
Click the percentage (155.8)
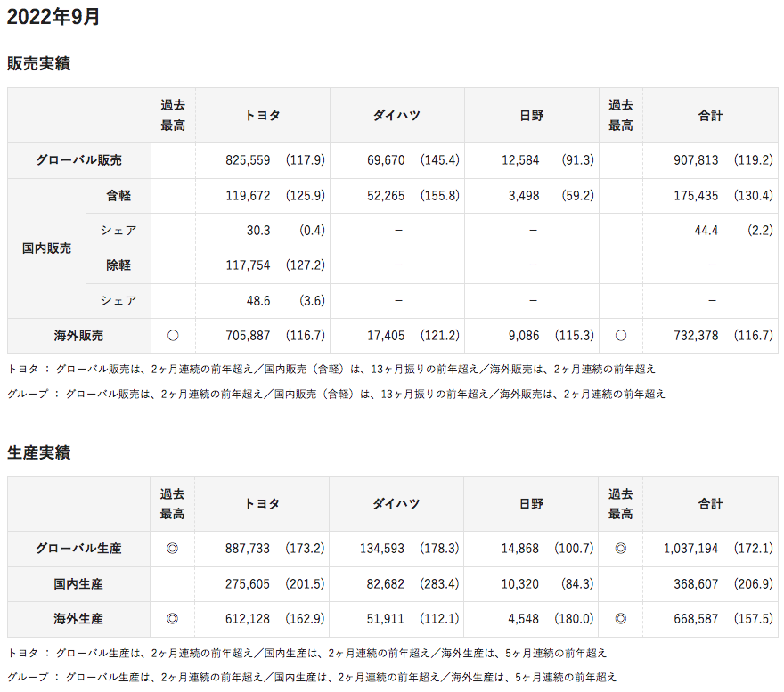click(440, 196)
